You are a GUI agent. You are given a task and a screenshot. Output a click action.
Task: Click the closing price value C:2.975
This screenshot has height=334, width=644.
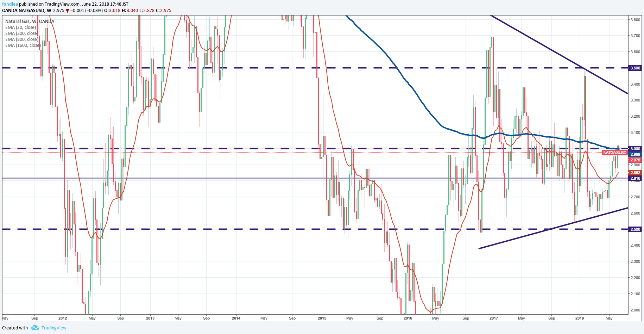click(x=164, y=10)
